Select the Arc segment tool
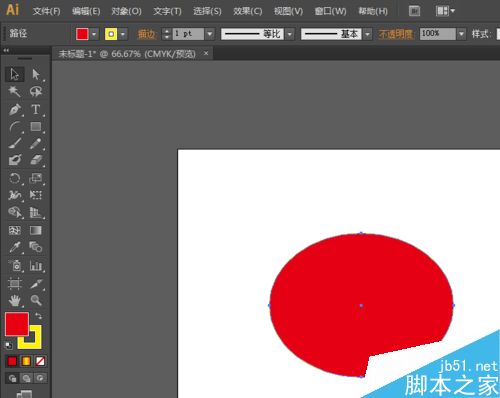Image resolution: width=500 pixels, height=398 pixels. pyautogui.click(x=15, y=127)
